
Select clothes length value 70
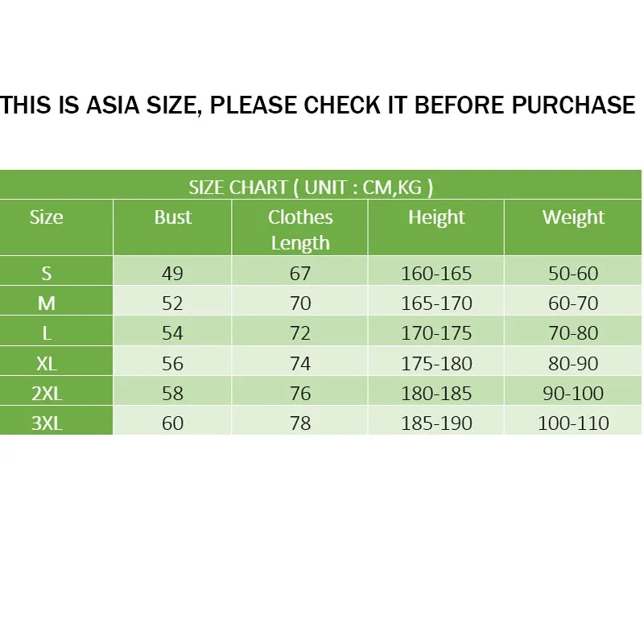(x=300, y=303)
